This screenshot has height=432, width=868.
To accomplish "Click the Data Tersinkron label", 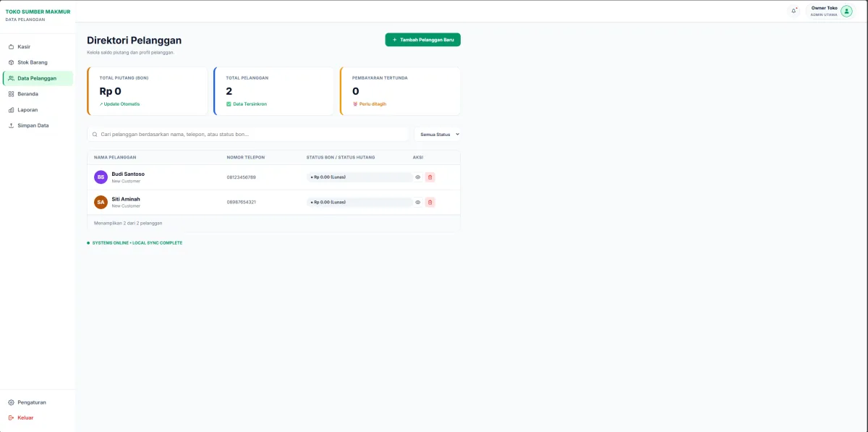I will pyautogui.click(x=247, y=104).
